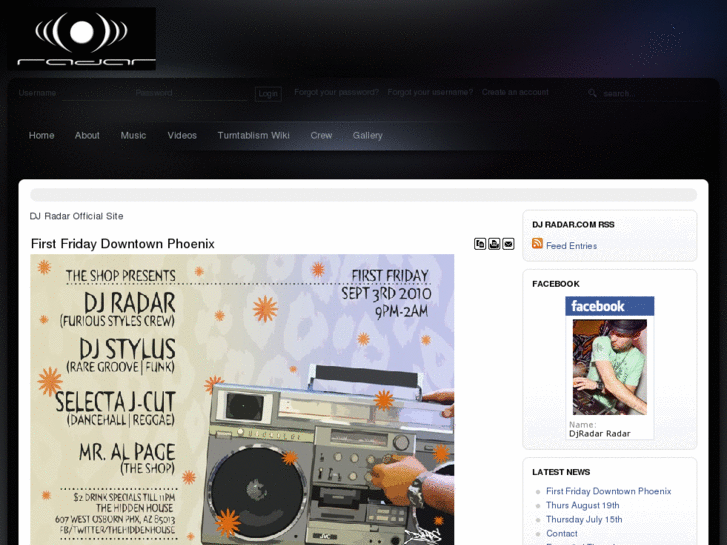This screenshot has height=545, width=727.
Task: Open the About menu item
Action: [x=87, y=135]
